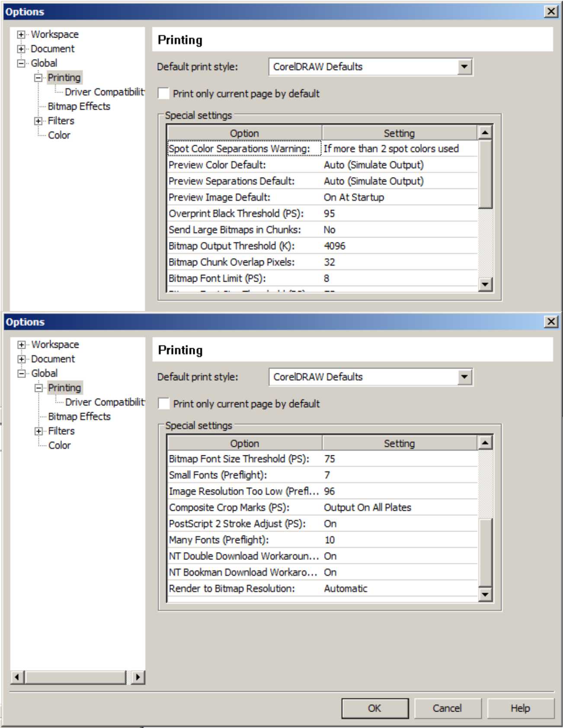The height and width of the screenshot is (728, 563).
Task: Select Driver Compatibility in upper window tree
Action: (x=105, y=92)
